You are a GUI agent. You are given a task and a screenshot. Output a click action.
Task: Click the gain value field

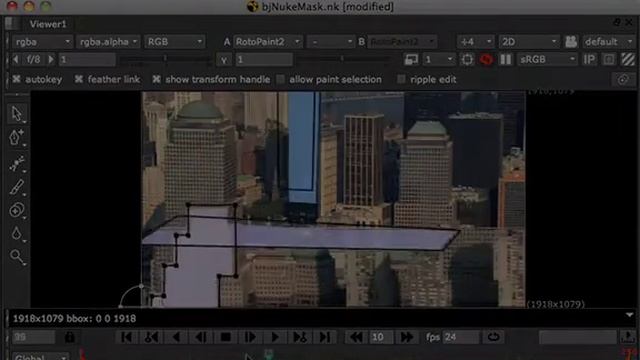point(87,60)
